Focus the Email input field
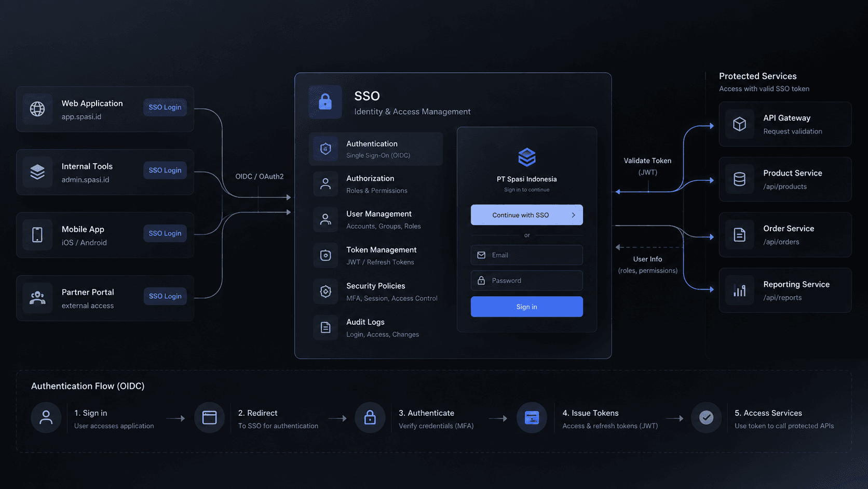 pos(527,255)
